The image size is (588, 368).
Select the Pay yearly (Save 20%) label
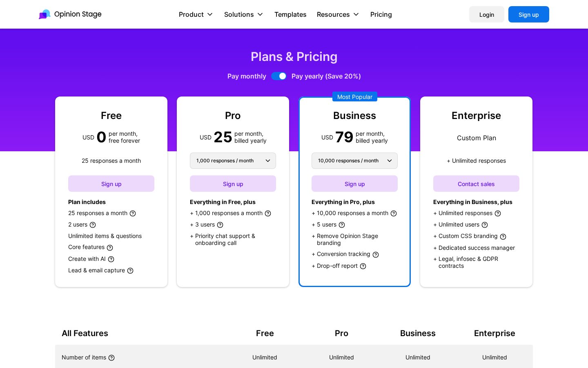click(326, 76)
